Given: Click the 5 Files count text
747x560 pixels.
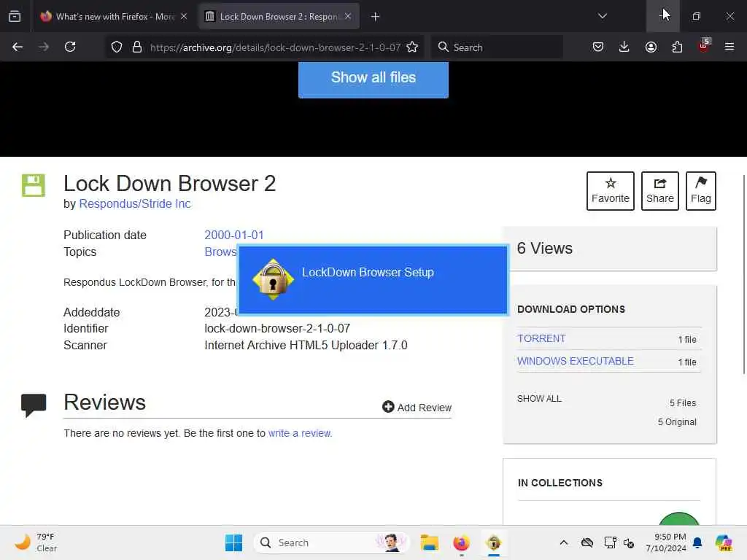Looking at the screenshot, I should [x=683, y=402].
